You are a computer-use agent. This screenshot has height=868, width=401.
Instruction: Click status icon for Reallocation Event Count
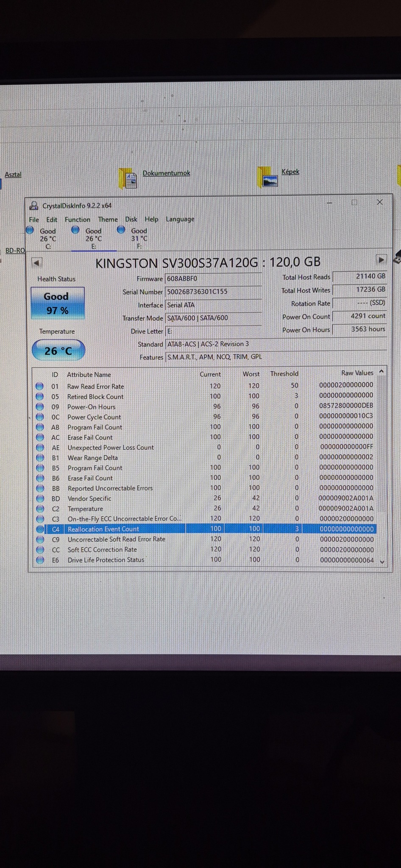[x=40, y=529]
